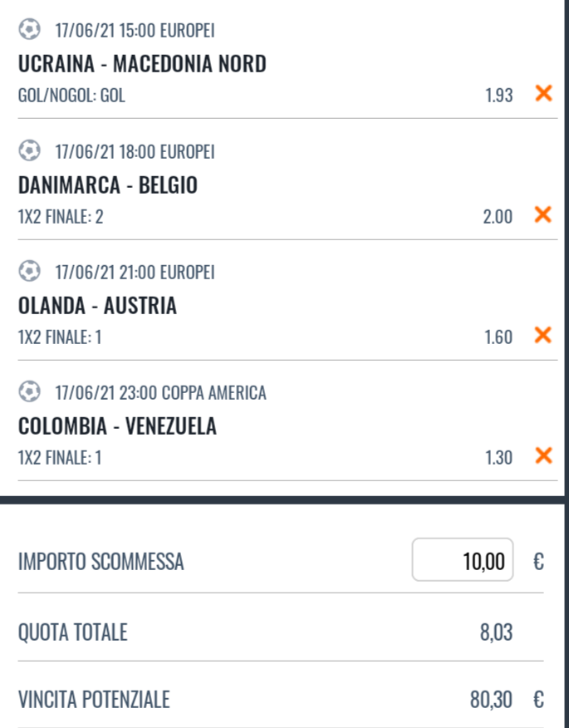
Task: Click soccer ball icon for Olanda match
Action: click(x=30, y=272)
